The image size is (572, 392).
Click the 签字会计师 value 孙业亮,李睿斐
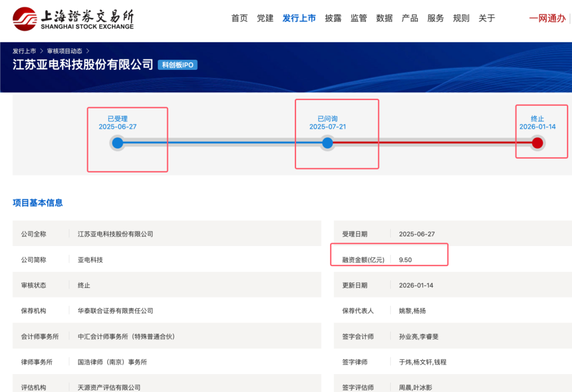(418, 336)
